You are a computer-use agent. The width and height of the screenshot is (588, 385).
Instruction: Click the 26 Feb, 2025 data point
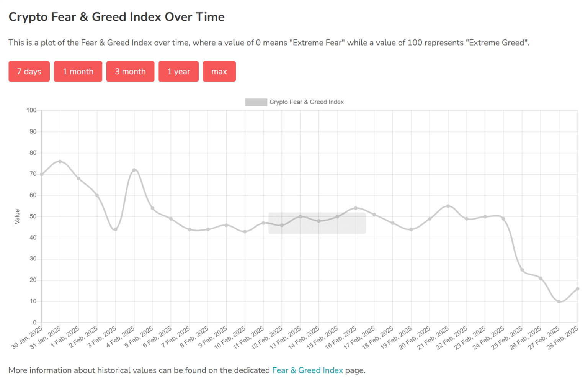(x=541, y=278)
